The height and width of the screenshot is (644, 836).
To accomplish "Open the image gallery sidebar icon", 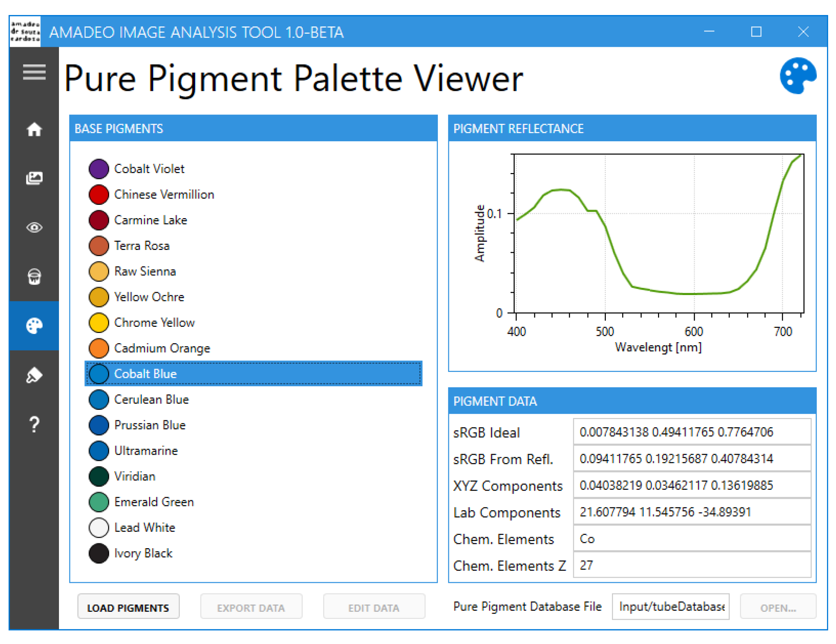I will point(34,178).
